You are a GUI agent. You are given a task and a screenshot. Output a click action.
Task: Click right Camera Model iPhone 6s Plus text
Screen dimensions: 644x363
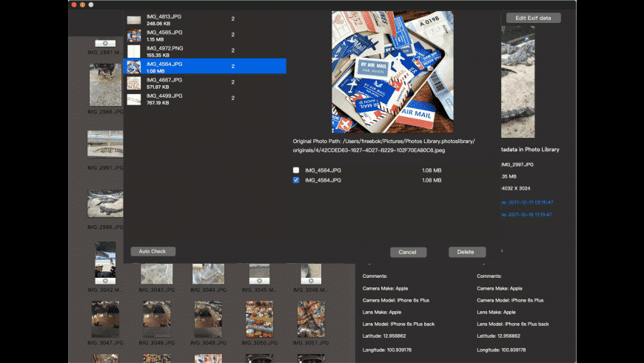click(x=510, y=301)
